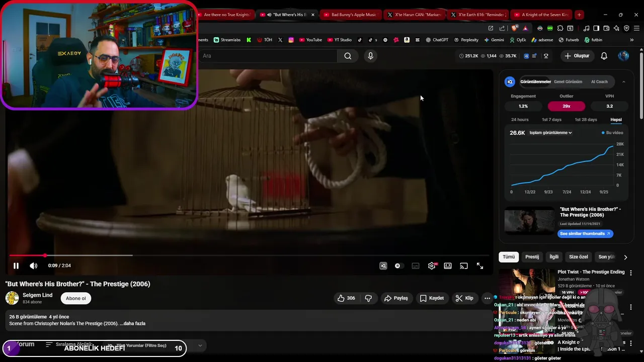Open YT Studio bookmark
The image size is (644, 362).
tap(339, 40)
